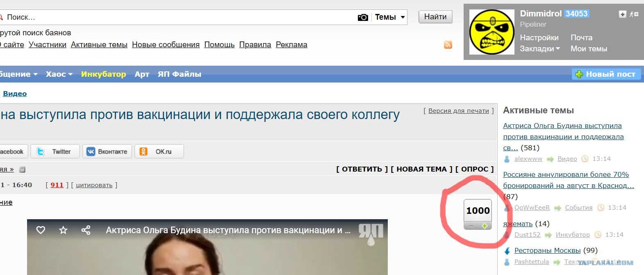Image resolution: width=644 pixels, height=275 pixels.
Task: Click the user icon beside alexwww
Action: coord(507,159)
